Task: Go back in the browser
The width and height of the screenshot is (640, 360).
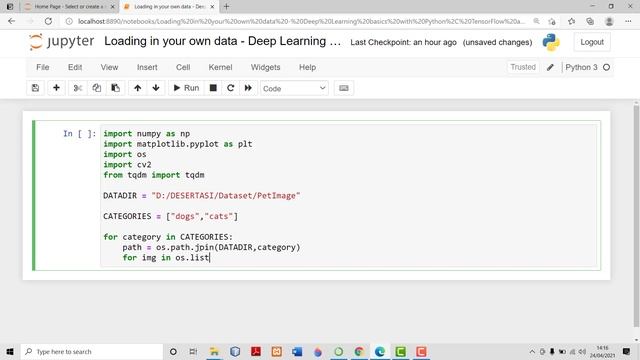Action: [x=11, y=21]
